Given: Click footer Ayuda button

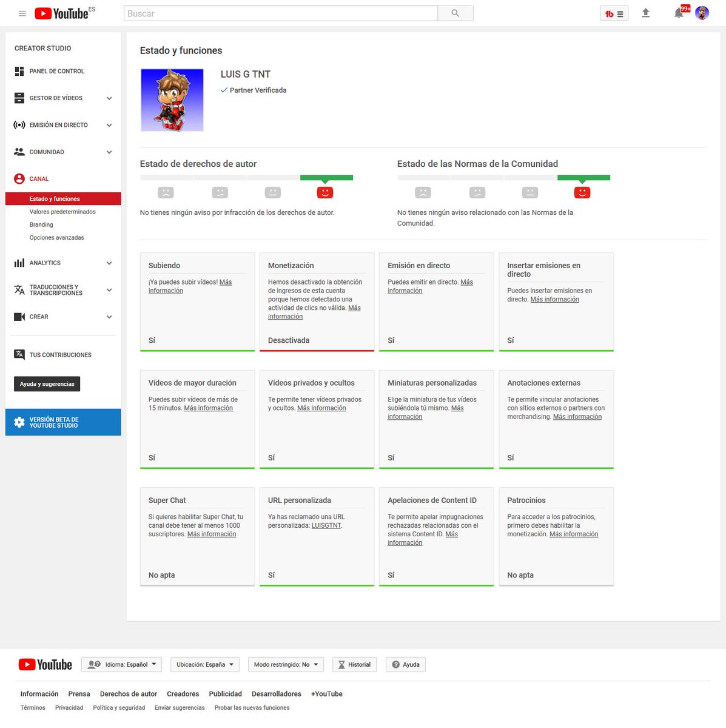Looking at the screenshot, I should 406,664.
